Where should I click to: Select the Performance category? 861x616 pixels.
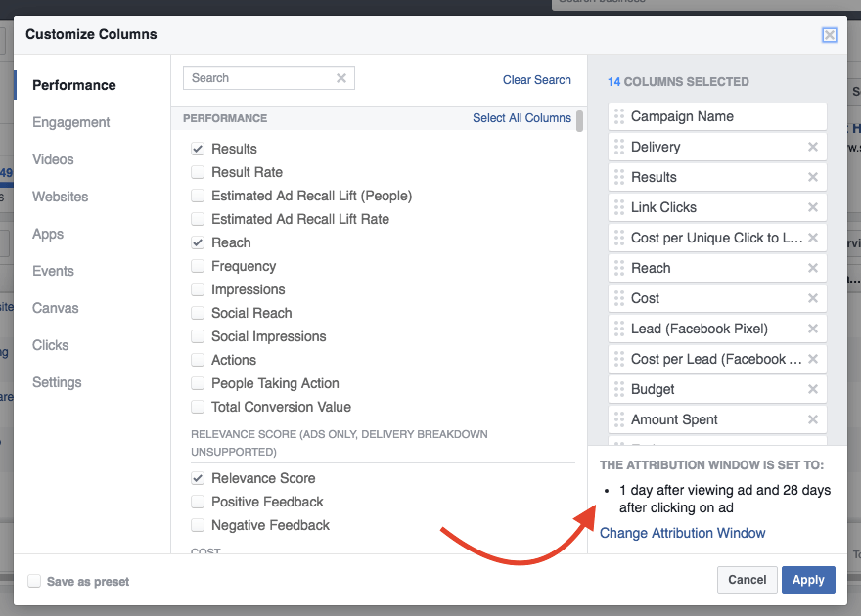(x=74, y=85)
